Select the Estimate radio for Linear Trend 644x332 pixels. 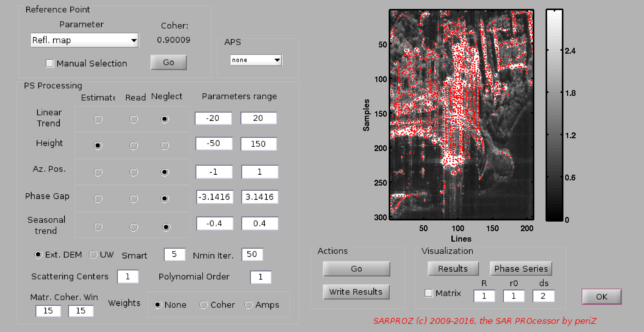98,119
